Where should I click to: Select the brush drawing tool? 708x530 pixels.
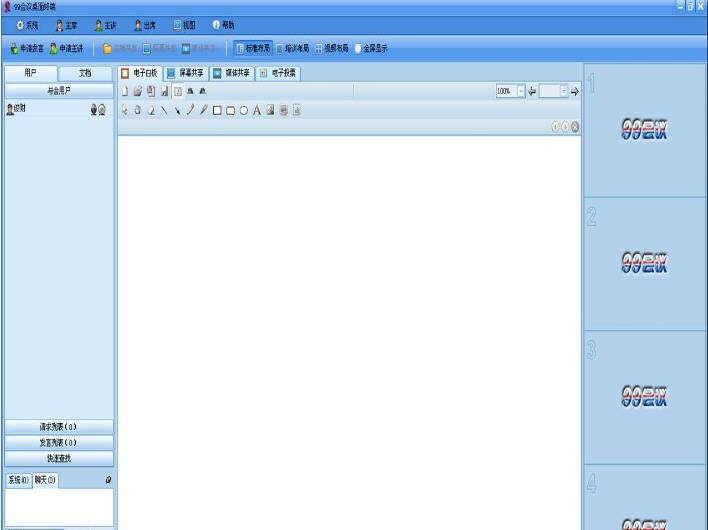pyautogui.click(x=191, y=110)
